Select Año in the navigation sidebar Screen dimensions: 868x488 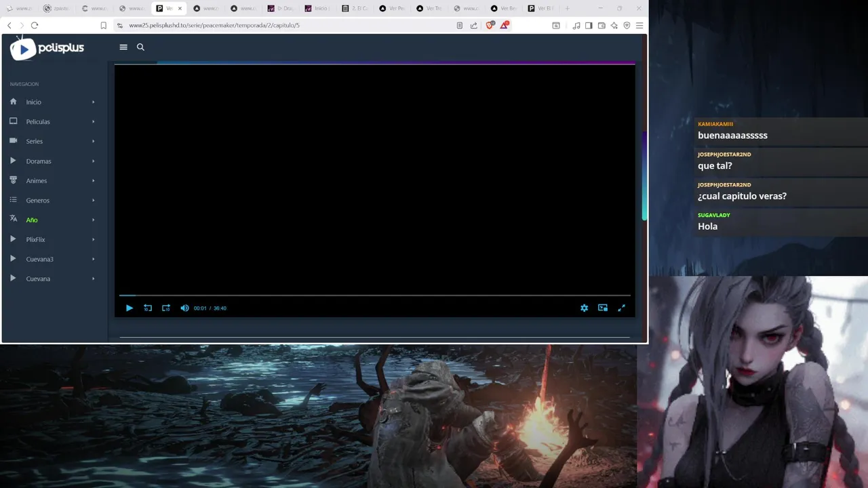pos(32,220)
